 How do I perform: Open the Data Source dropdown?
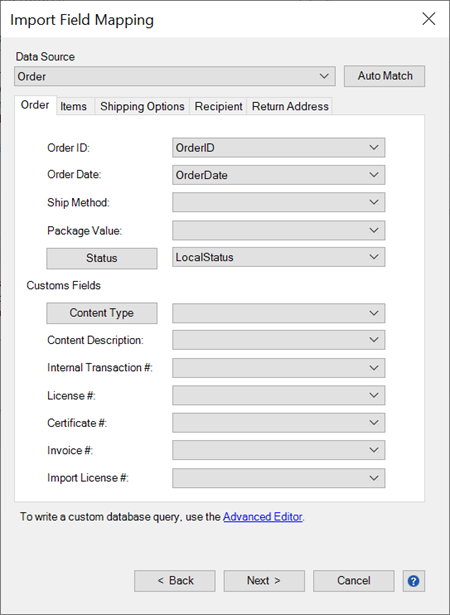coord(175,76)
